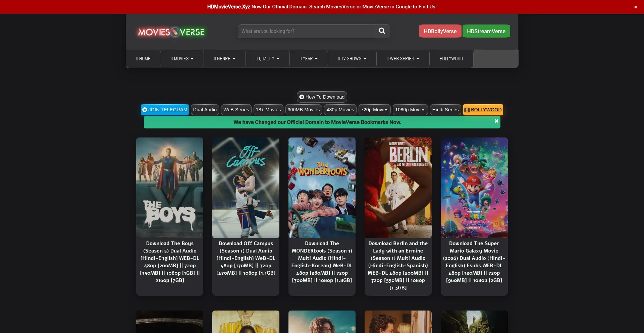Go to the HOME menu item
Image resolution: width=644 pixels, height=333 pixels.
click(143, 59)
